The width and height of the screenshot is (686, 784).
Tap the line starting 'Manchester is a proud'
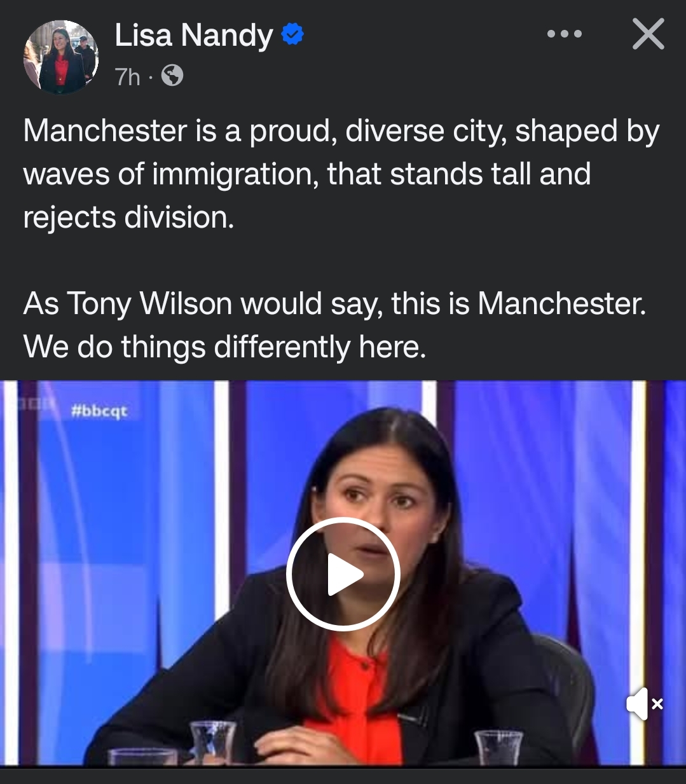pyautogui.click(x=341, y=132)
